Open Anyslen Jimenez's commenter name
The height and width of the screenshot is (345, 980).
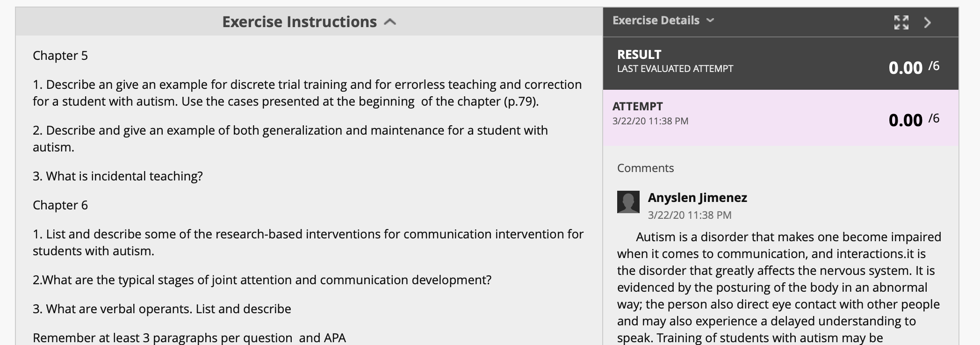[x=697, y=198]
